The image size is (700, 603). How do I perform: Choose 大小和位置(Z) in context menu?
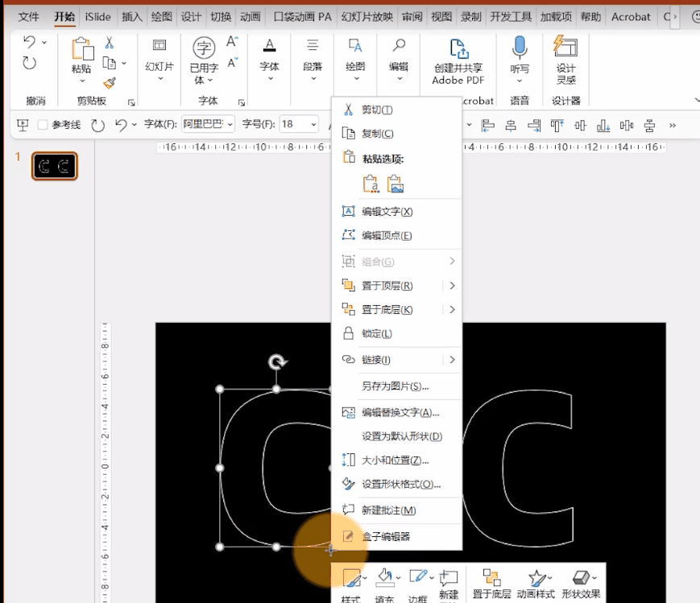(396, 460)
